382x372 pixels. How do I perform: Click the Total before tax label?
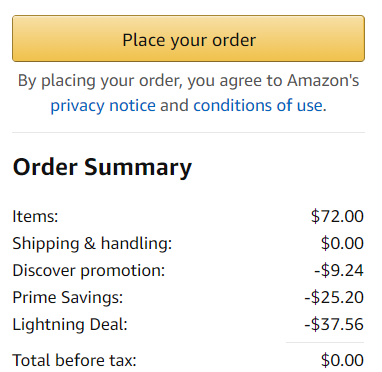[74, 360]
